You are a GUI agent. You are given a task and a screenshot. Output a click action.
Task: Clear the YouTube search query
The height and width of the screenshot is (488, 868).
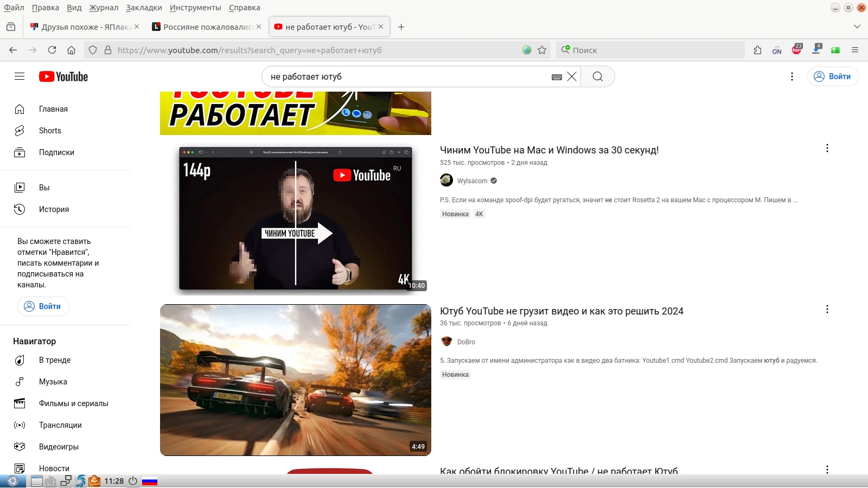click(x=572, y=76)
